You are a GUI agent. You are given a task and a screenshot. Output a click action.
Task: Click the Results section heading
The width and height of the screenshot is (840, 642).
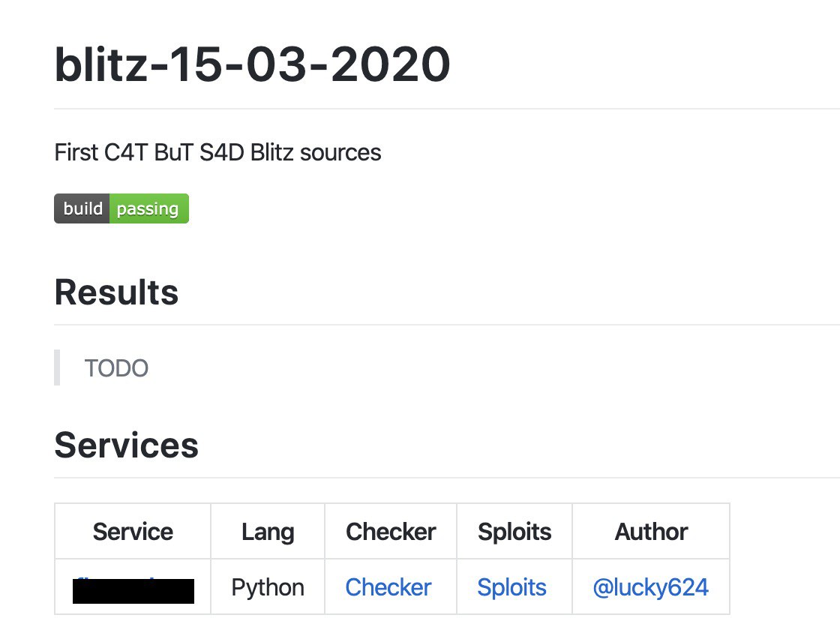(x=116, y=292)
